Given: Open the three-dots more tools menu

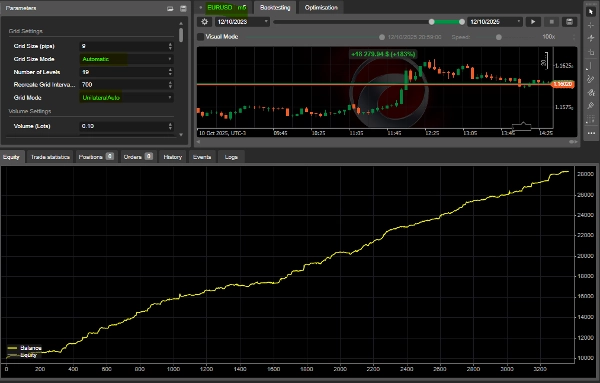Looking at the screenshot, I should [591, 133].
